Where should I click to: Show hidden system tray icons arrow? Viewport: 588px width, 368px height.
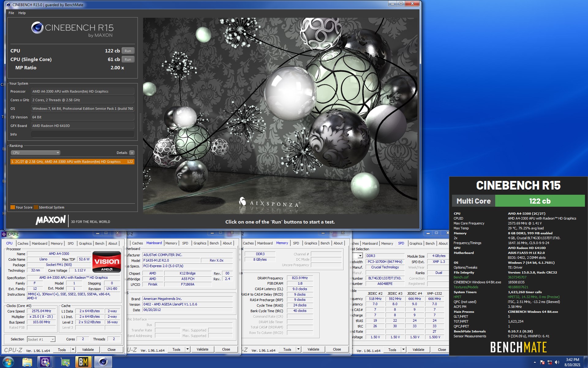[x=535, y=362]
